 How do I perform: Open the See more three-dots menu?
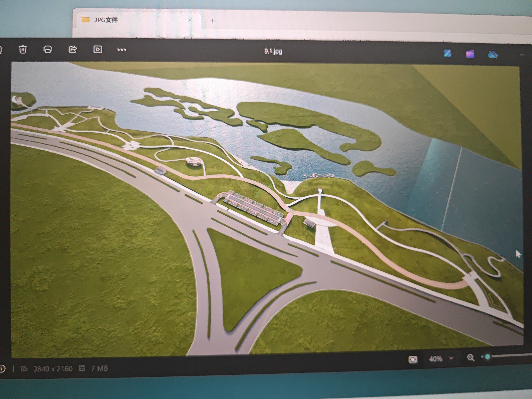coord(121,50)
